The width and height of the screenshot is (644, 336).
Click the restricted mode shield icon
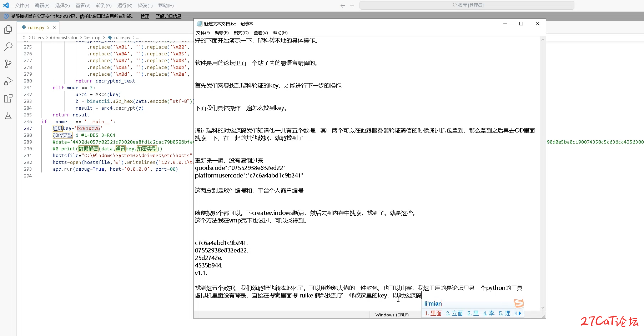click(x=6, y=16)
